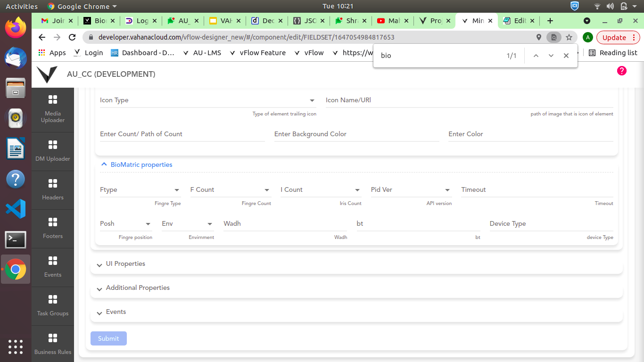Viewport: 644px width, 362px height.
Task: Click Timeout input field
Action: pyautogui.click(x=537, y=190)
